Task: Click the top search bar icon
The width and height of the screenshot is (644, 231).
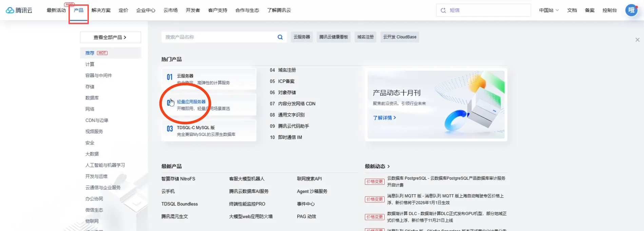Action: pos(443,10)
